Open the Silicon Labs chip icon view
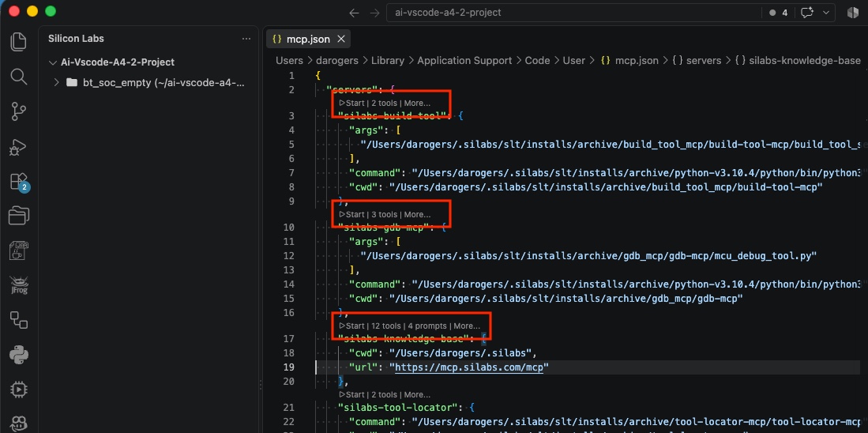Viewport: 868px width, 433px height. tap(19, 390)
